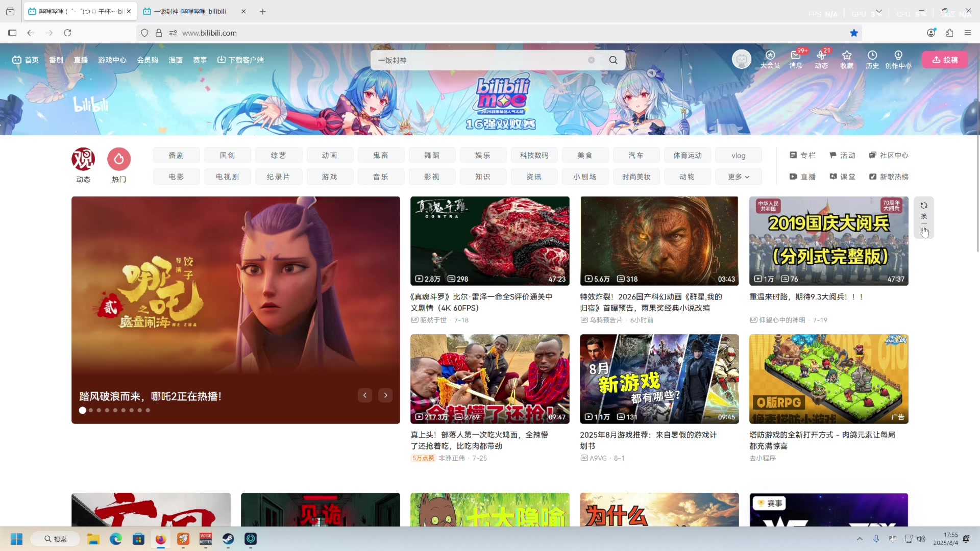Open 游戏中心 in top navigation
The width and height of the screenshot is (980, 551).
click(112, 60)
